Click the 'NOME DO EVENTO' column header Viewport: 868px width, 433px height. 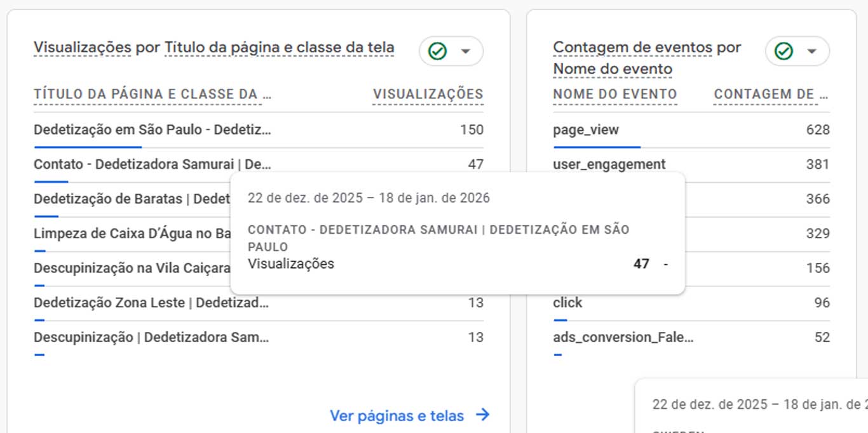[614, 95]
